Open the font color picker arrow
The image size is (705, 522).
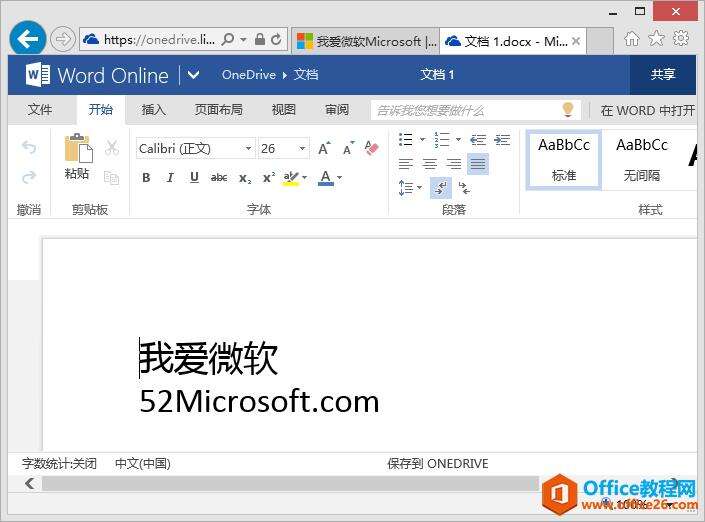340,178
